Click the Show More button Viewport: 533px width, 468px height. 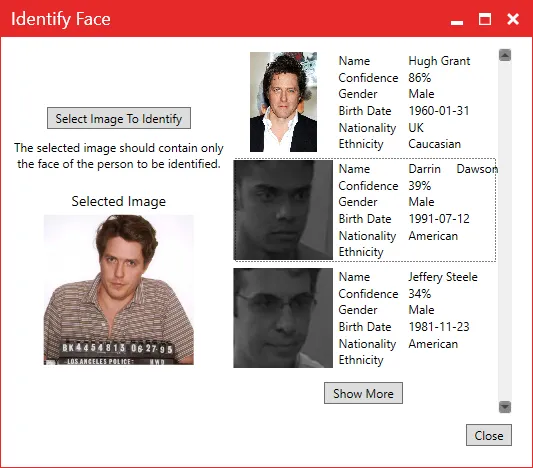coord(363,393)
